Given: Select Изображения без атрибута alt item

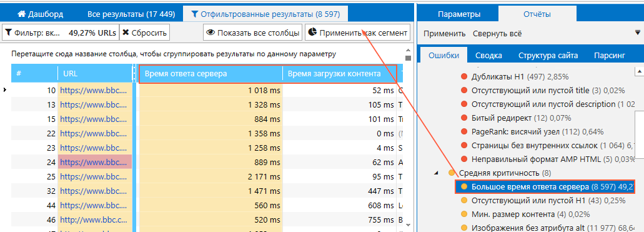Looking at the screenshot, I should pyautogui.click(x=553, y=228).
